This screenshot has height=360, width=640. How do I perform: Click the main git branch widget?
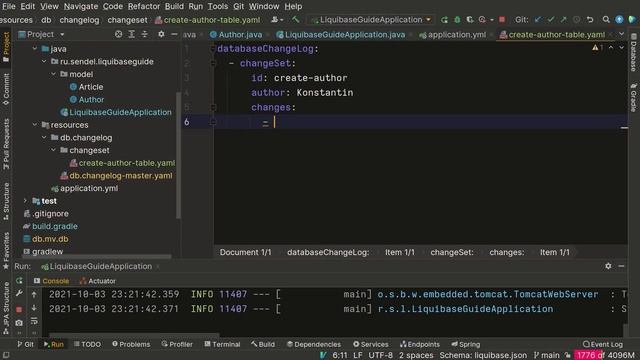547,355
